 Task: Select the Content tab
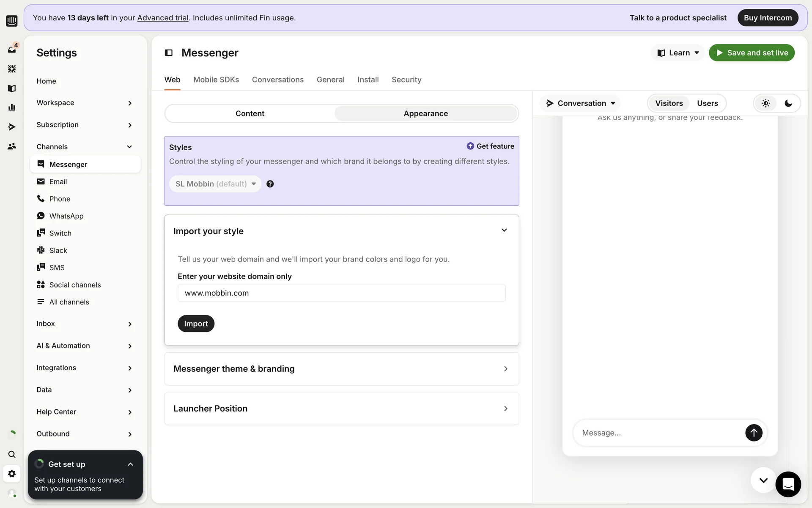point(250,113)
